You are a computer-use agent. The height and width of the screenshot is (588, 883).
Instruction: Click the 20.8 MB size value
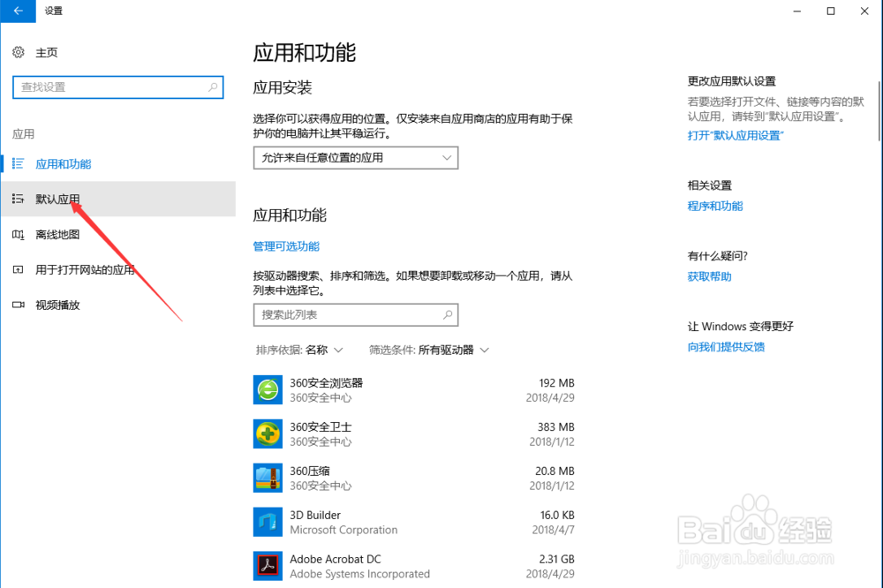coord(555,471)
